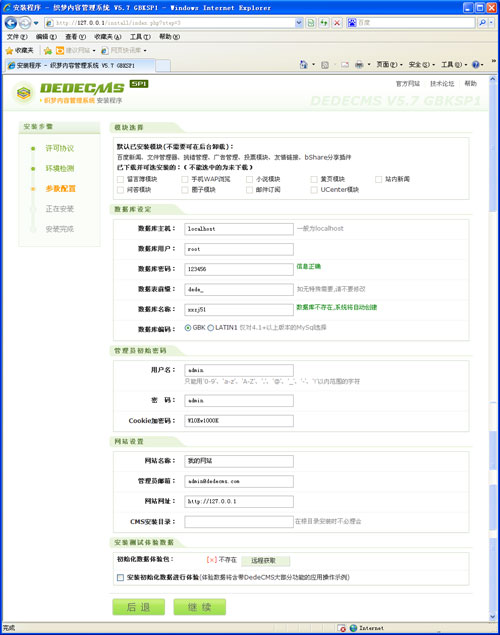Click the Home icon in command bar
The width and height of the screenshot is (500, 635).
[304, 64]
